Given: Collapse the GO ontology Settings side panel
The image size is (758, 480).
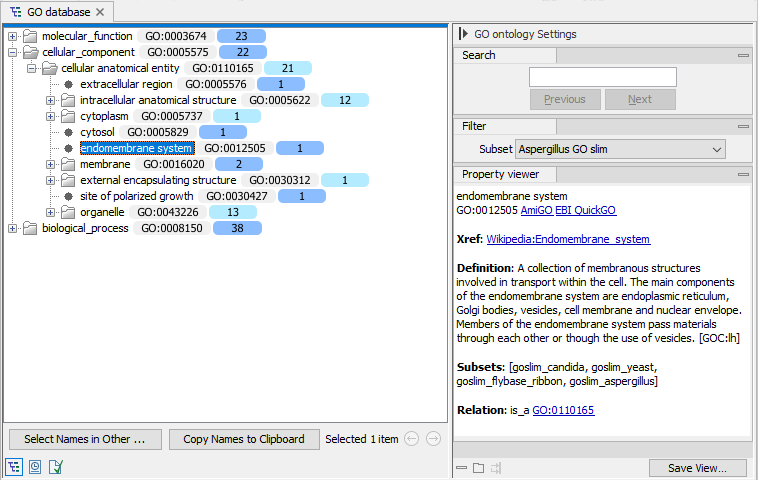Looking at the screenshot, I should tap(463, 34).
